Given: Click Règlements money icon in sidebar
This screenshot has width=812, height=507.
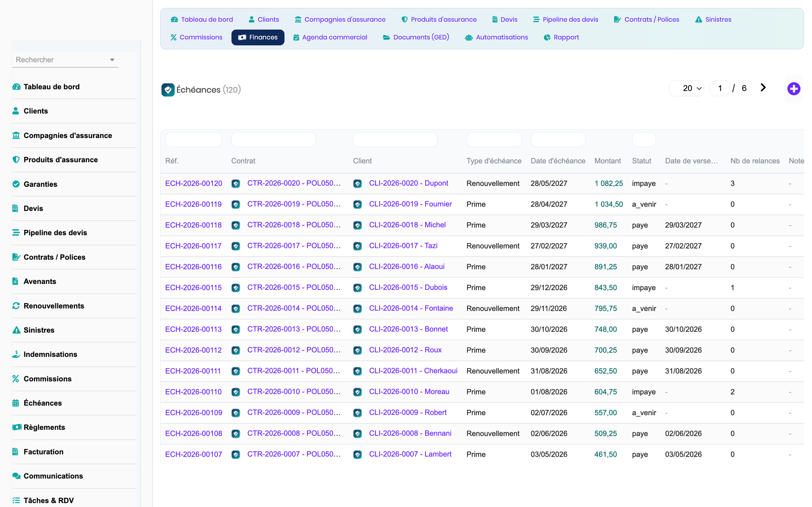Looking at the screenshot, I should coord(17,427).
